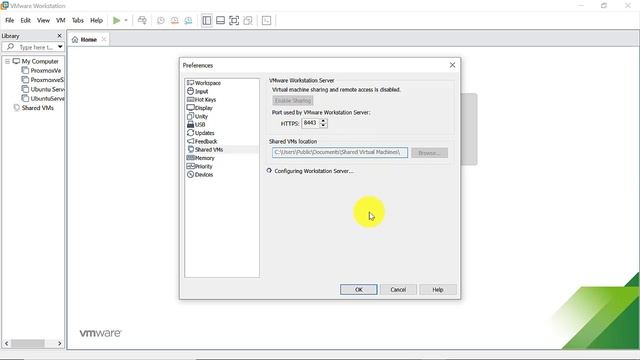Click the library search field

click(x=33, y=47)
